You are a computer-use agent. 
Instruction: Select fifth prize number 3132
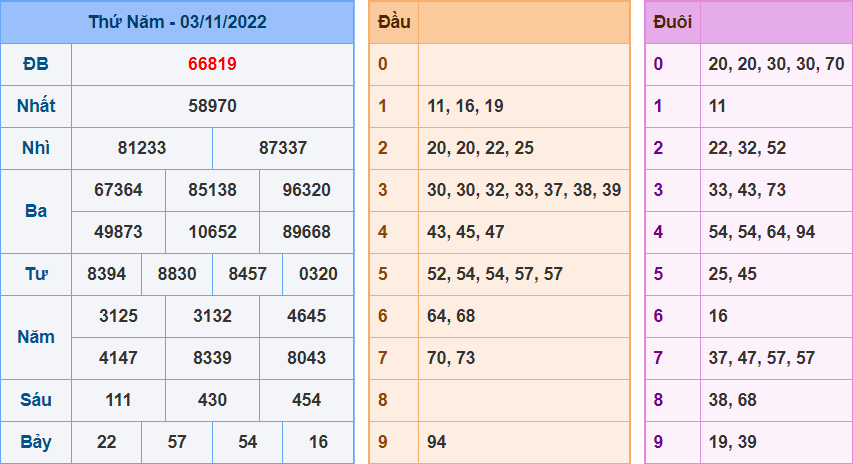pyautogui.click(x=212, y=315)
